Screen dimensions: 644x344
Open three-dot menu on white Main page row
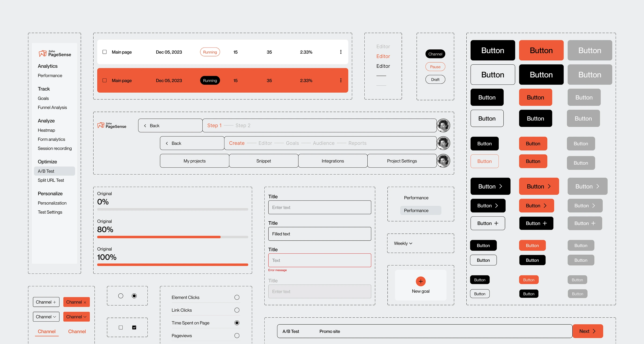coord(341,52)
